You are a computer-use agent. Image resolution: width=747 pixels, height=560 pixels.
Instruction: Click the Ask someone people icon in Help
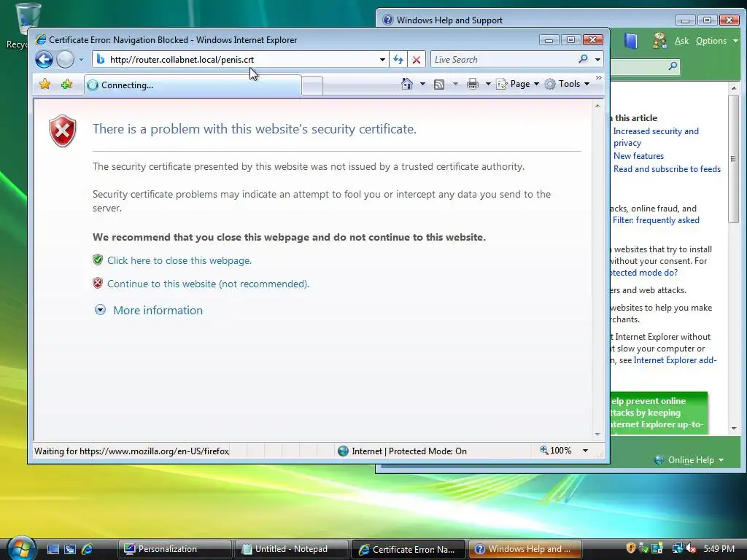tap(659, 41)
